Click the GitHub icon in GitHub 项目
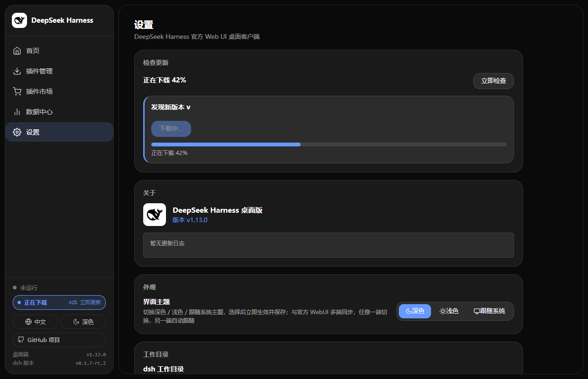Viewport: 588px width, 379px height. click(21, 340)
